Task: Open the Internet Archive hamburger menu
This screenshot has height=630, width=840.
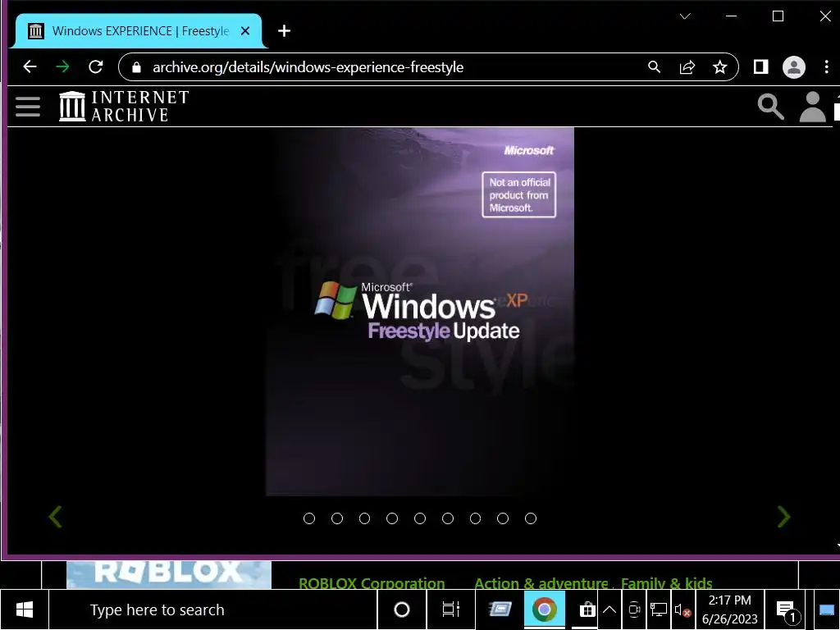Action: click(28, 107)
